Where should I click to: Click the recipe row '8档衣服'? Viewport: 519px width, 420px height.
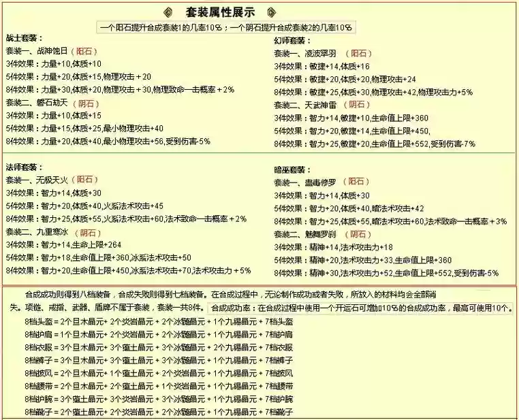(x=159, y=347)
